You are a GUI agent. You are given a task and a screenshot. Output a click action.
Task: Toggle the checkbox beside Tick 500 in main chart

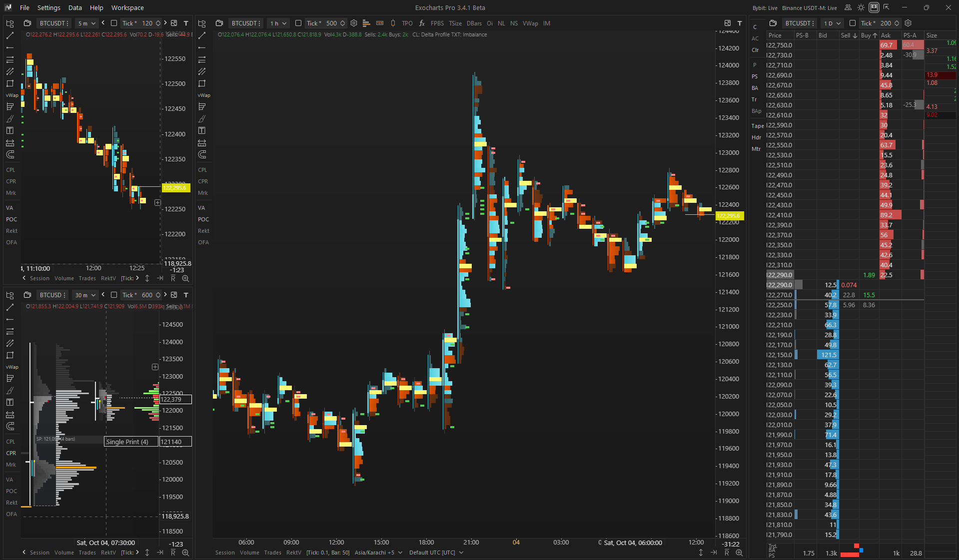pos(298,23)
